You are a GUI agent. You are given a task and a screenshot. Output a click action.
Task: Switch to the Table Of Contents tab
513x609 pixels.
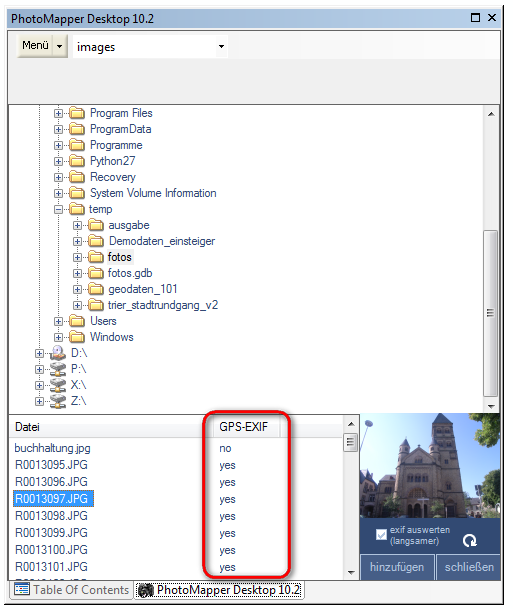71,590
